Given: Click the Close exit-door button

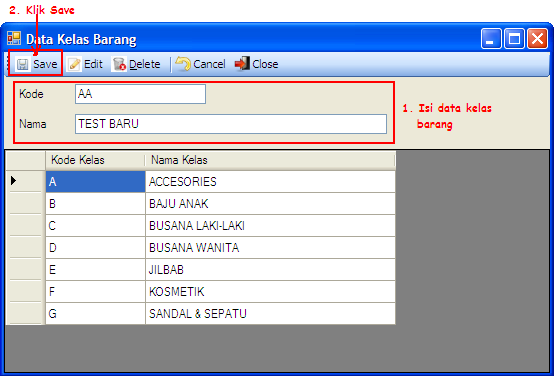Looking at the screenshot, I should [257, 64].
